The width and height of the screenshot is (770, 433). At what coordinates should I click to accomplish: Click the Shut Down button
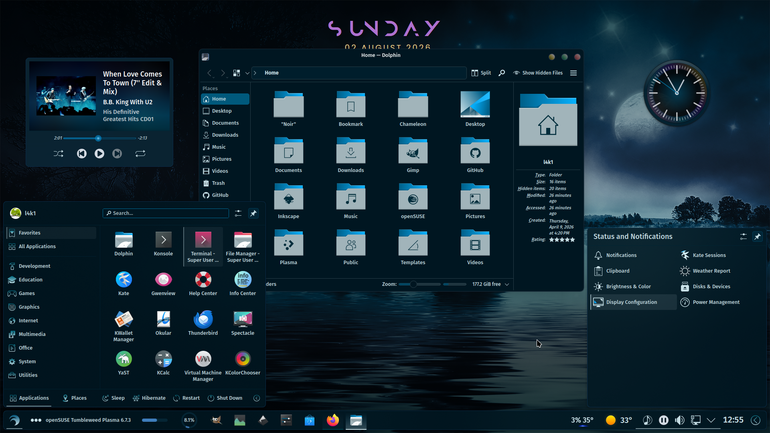[225, 398]
